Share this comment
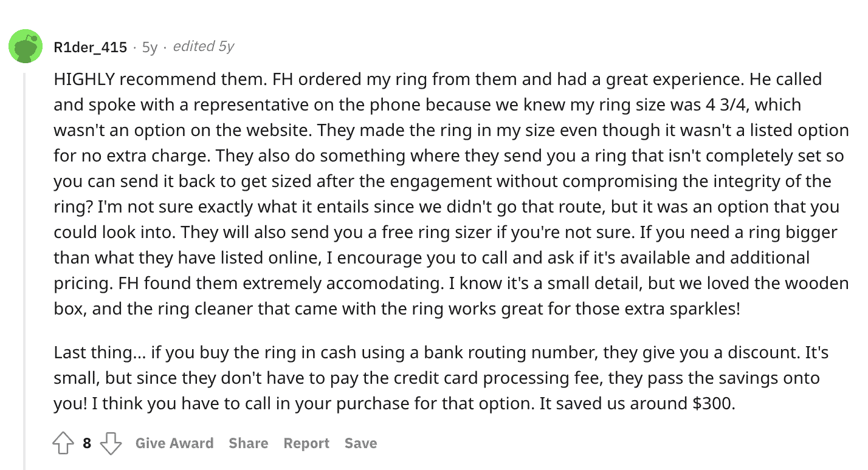Viewport: 868px width, 470px height. (248, 443)
